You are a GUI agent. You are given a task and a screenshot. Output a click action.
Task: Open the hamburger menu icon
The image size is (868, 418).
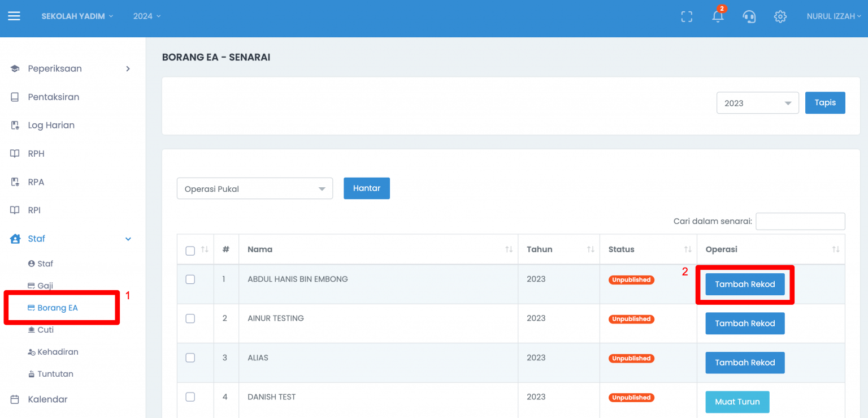[x=14, y=16]
